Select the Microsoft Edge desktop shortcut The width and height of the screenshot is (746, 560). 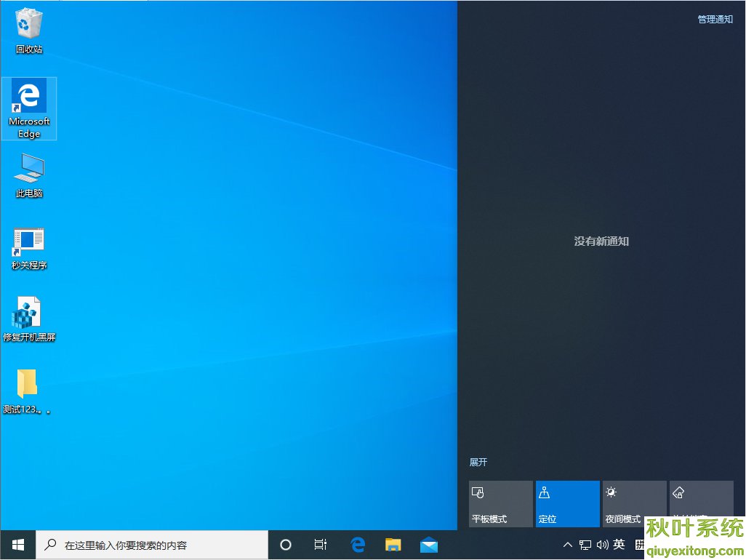[29, 108]
